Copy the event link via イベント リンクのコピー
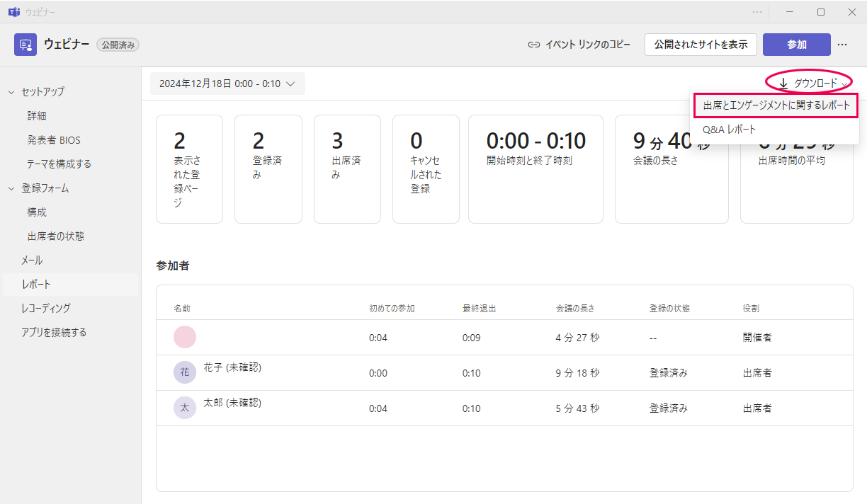 [x=579, y=45]
